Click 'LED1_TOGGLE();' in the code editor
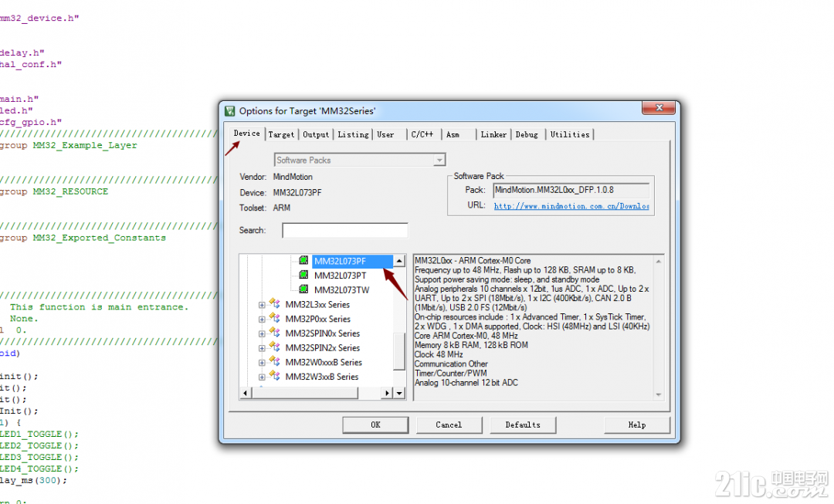The height and width of the screenshot is (504, 834). (x=39, y=434)
